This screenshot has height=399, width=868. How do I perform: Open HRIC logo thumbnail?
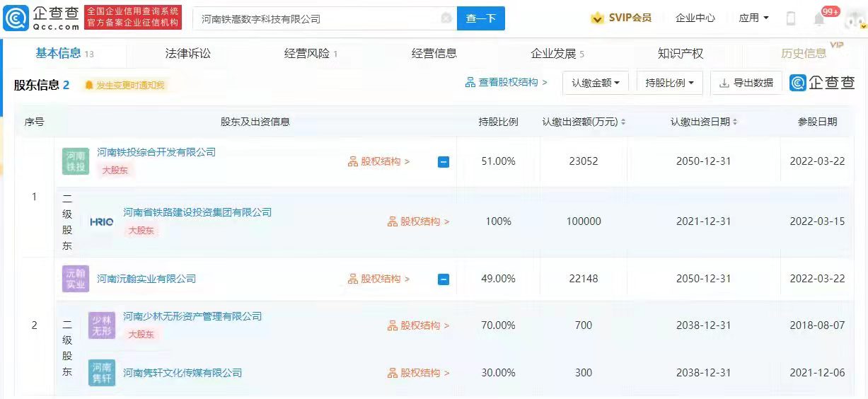[x=102, y=221]
